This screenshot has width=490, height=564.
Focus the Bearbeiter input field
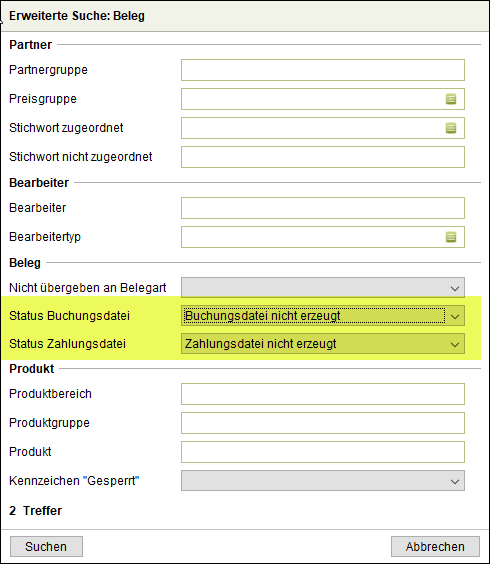323,208
